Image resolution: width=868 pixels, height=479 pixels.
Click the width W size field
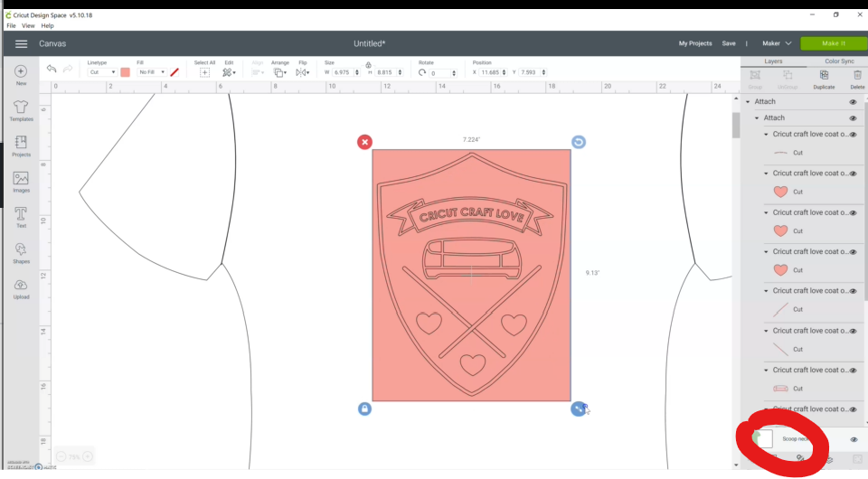342,72
